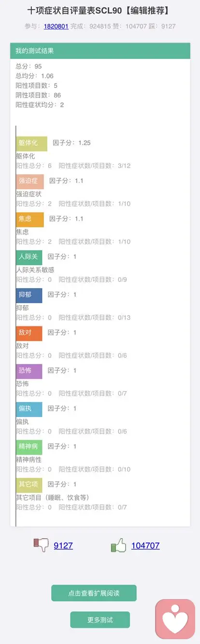Select the blue 抑郁 factor bar
The width and height of the screenshot is (200, 644).
(x=29, y=295)
